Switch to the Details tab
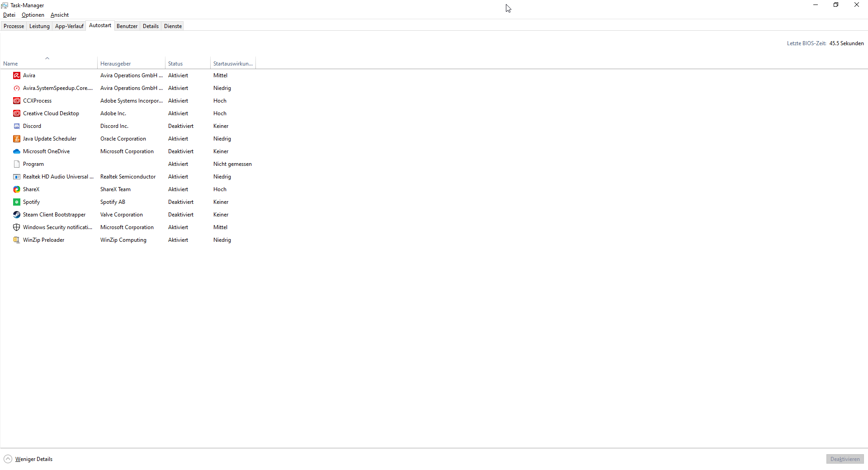The width and height of the screenshot is (868, 470). pyautogui.click(x=151, y=26)
